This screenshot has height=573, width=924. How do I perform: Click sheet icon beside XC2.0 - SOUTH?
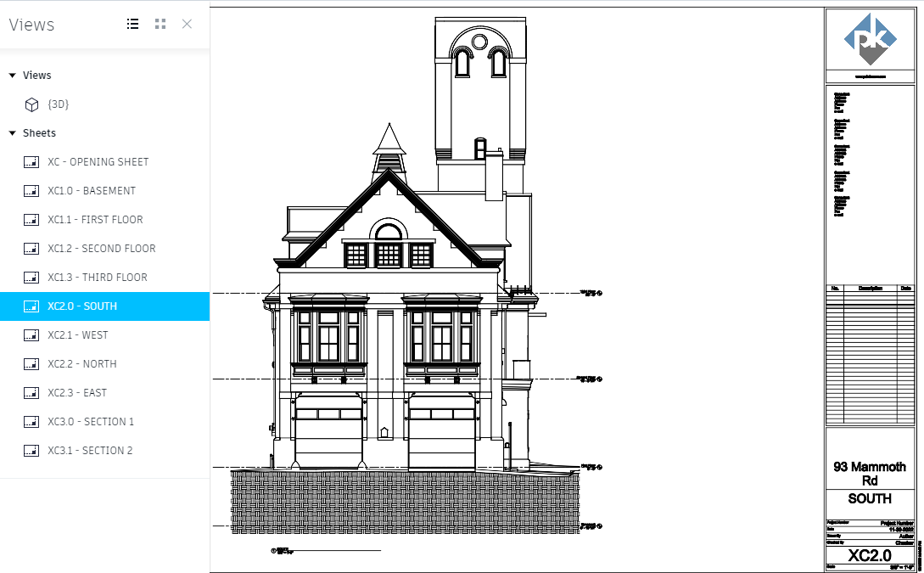(31, 306)
